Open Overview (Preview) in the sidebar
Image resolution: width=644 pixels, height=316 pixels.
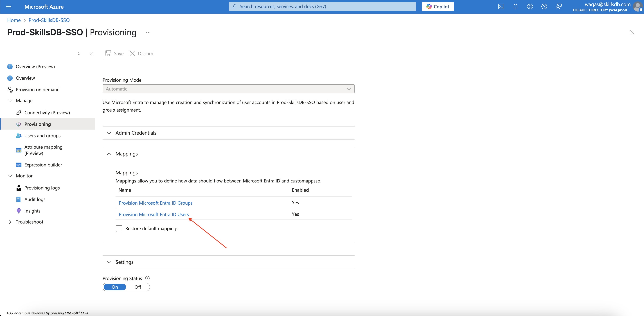35,67
